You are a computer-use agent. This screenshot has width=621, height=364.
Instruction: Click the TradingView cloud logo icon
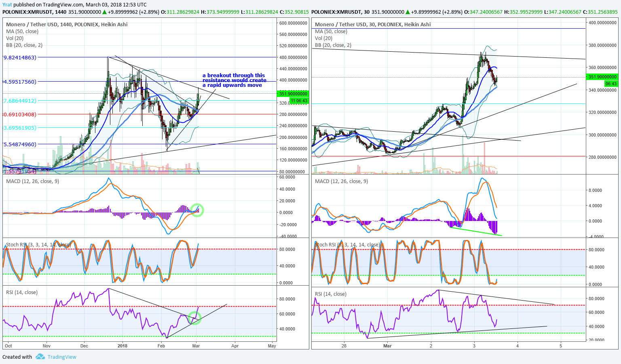[x=40, y=357]
